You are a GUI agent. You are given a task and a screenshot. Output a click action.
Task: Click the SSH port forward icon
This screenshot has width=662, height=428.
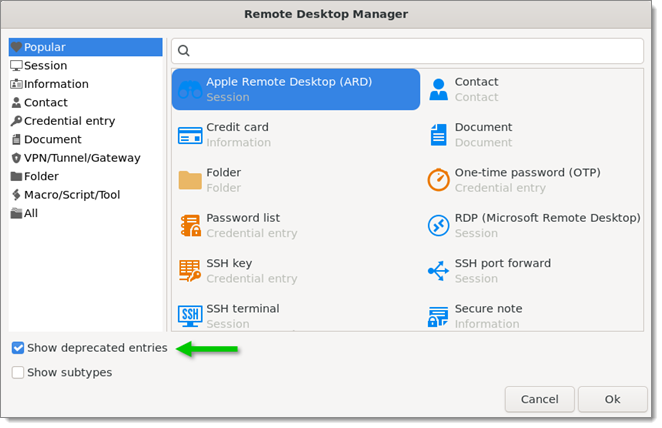coord(438,271)
